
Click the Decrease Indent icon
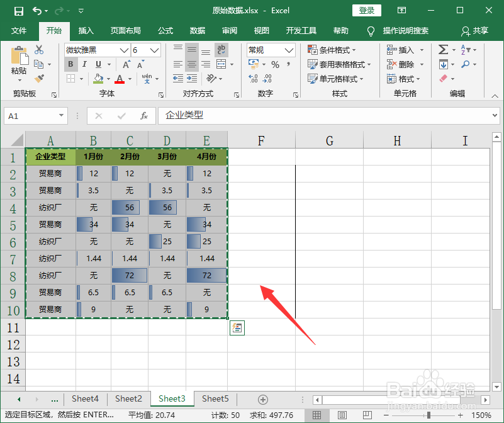point(177,79)
